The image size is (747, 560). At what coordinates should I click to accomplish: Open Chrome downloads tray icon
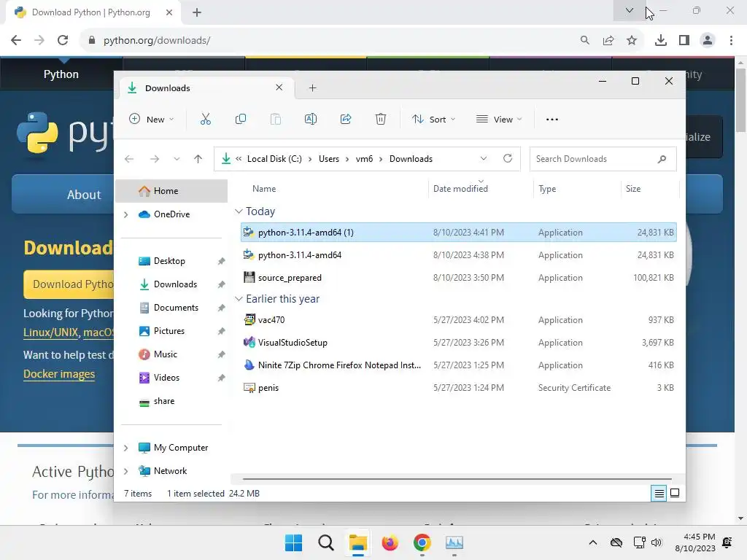(x=661, y=41)
